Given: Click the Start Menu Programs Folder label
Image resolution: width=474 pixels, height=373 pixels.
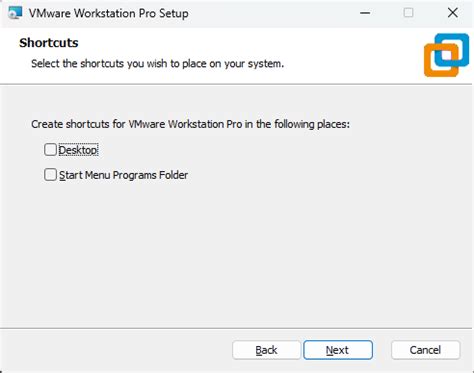Looking at the screenshot, I should (x=123, y=175).
